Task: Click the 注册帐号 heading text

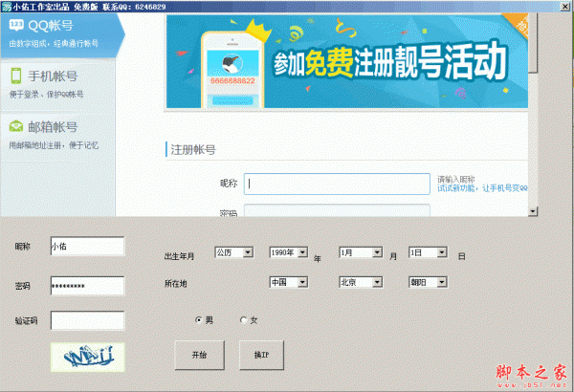Action: (193, 150)
